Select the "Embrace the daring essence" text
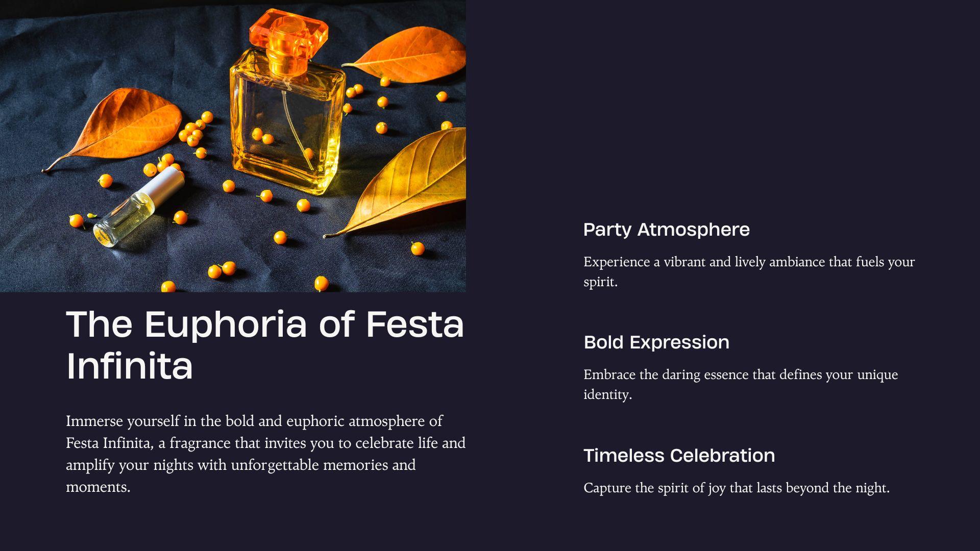 [x=740, y=384]
